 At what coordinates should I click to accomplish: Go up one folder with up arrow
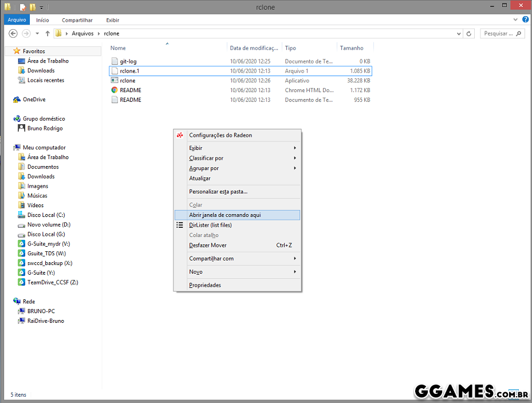48,34
